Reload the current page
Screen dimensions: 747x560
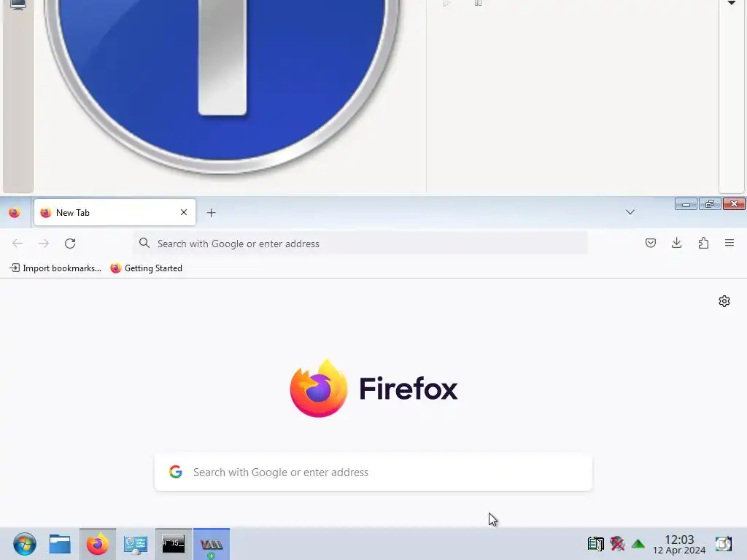point(70,244)
